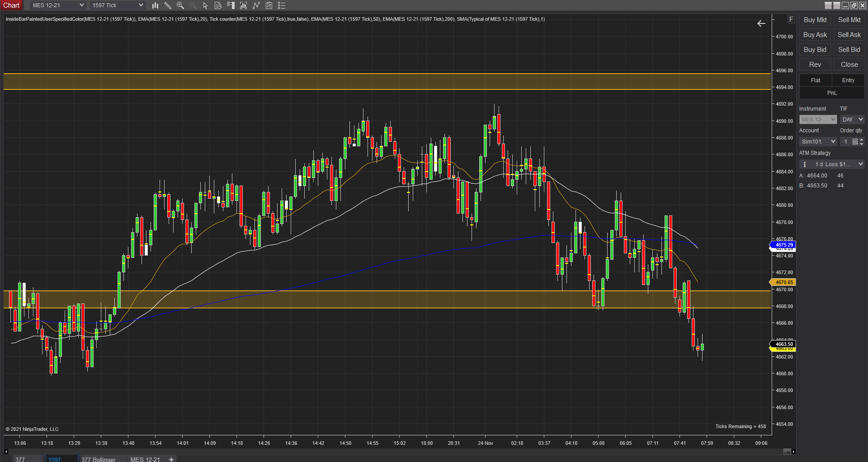Open the Chart Trader instrument dropdown
This screenshot has height=462, width=868.
pyautogui.click(x=818, y=120)
